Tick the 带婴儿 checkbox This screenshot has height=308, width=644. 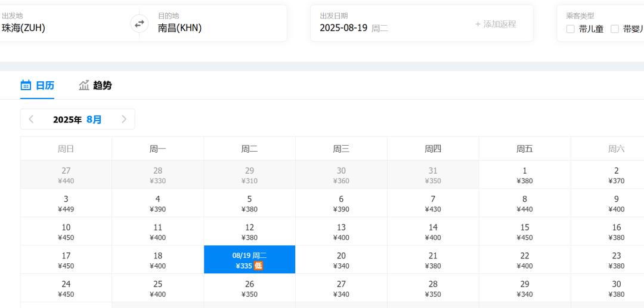tap(614, 29)
